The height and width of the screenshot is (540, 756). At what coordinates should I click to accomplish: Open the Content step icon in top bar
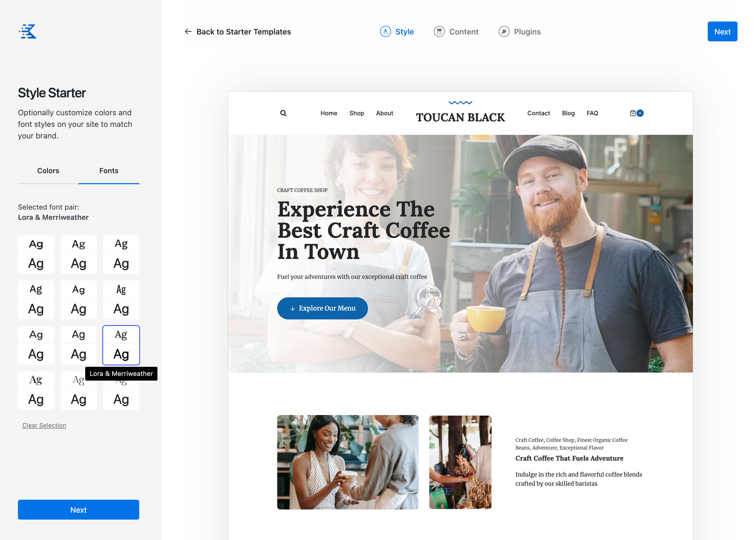[439, 31]
